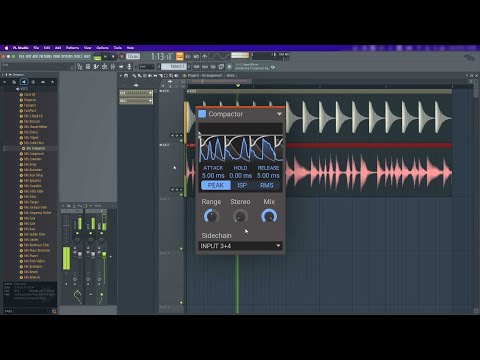
Task: Select kHs Dual Delay in the browser
Action: (31, 175)
